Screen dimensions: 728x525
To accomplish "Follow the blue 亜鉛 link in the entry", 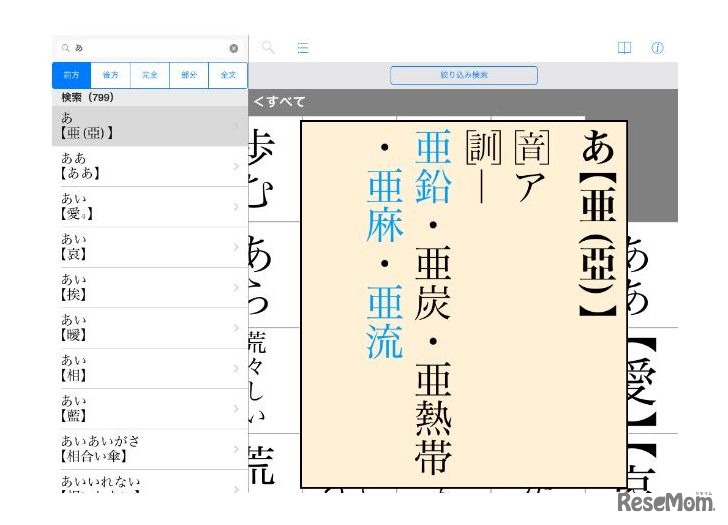I will [x=433, y=166].
